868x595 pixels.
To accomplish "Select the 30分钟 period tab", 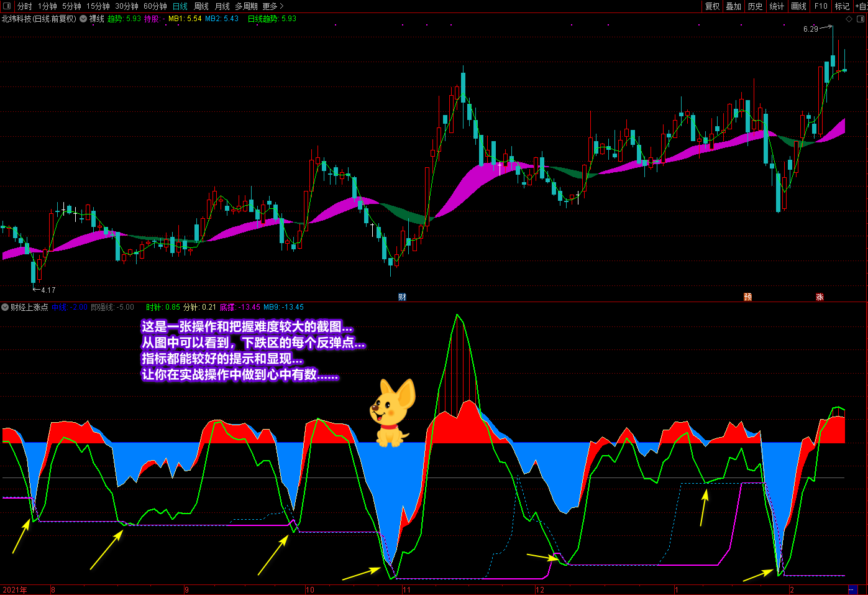I will [127, 6].
